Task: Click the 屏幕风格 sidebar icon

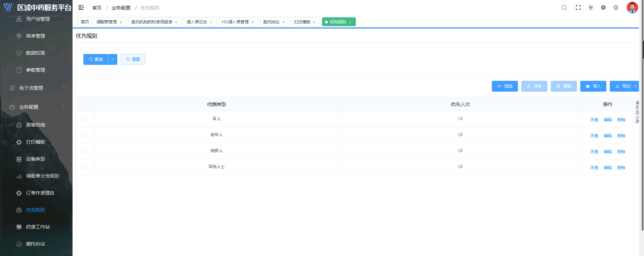Action: point(19,125)
